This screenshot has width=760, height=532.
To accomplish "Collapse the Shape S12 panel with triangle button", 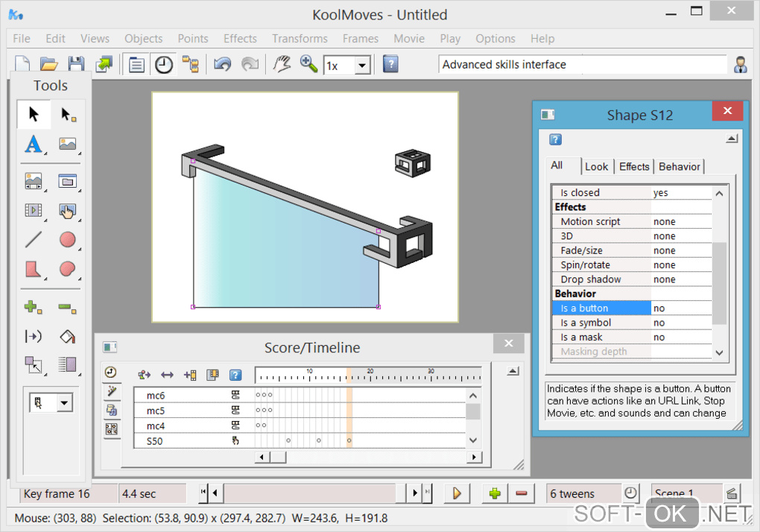I will coord(732,139).
